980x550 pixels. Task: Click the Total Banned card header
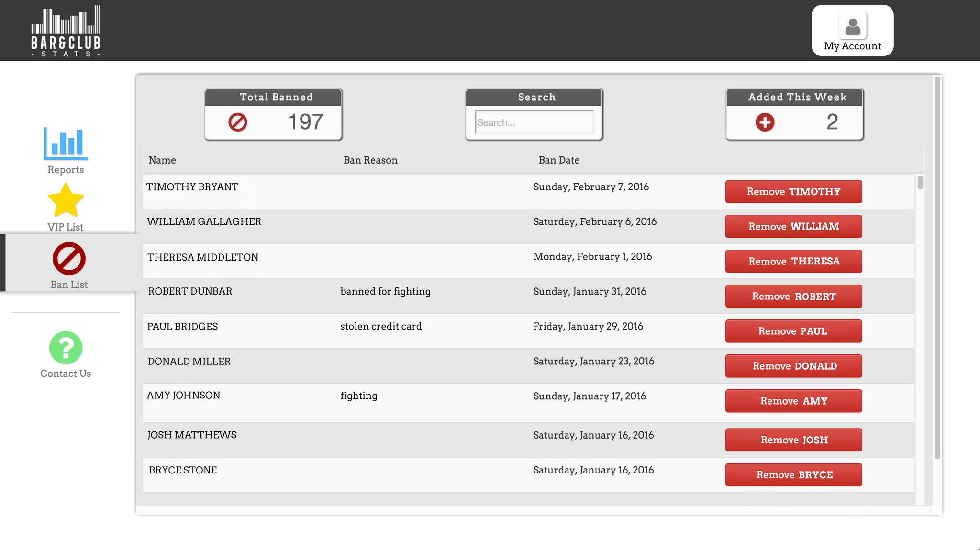273,97
